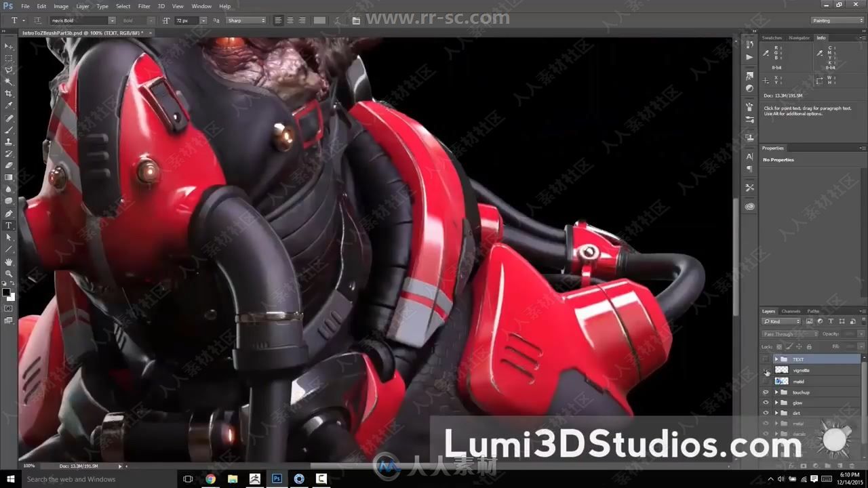Select the Move tool in the toolbox

point(9,46)
